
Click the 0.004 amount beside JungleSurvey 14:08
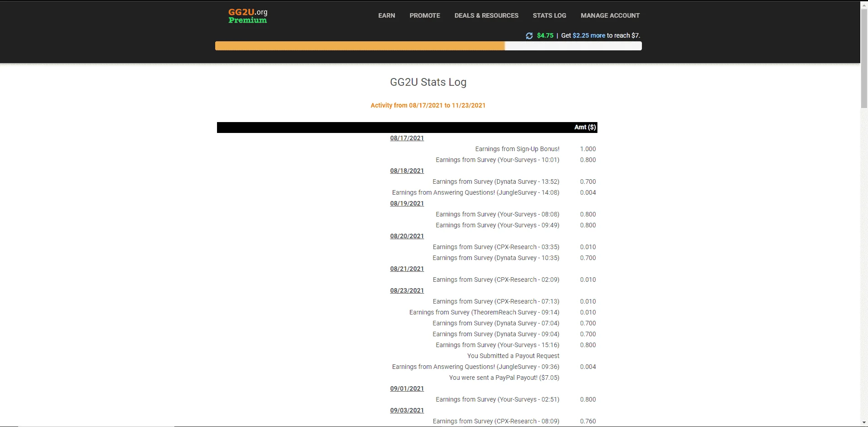tap(588, 192)
